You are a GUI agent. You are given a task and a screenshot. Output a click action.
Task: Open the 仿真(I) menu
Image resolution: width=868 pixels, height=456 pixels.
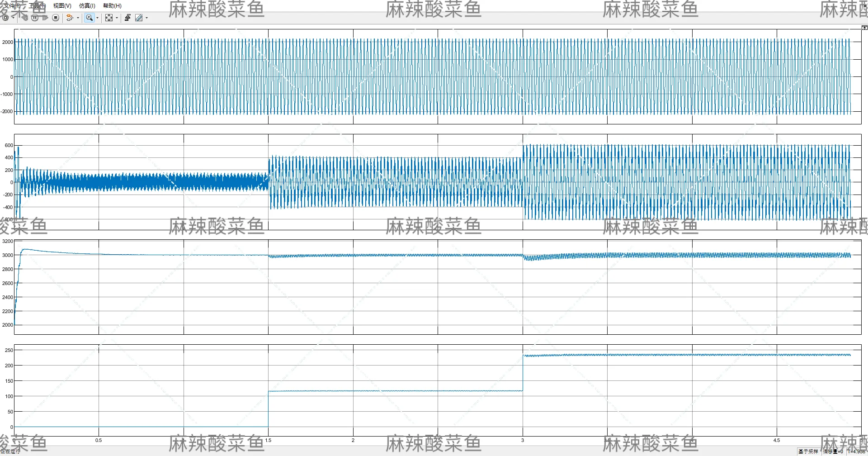click(x=86, y=6)
